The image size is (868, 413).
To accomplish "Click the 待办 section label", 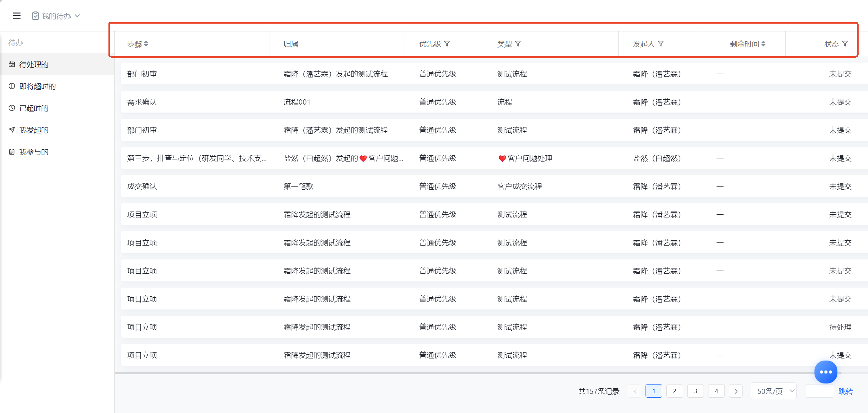I will (16, 42).
